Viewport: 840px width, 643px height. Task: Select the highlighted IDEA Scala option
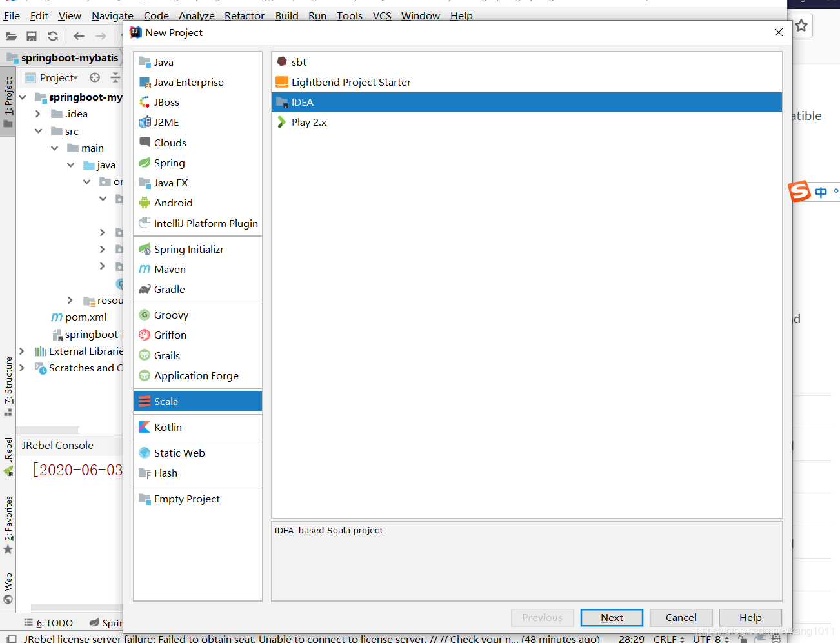pos(526,102)
